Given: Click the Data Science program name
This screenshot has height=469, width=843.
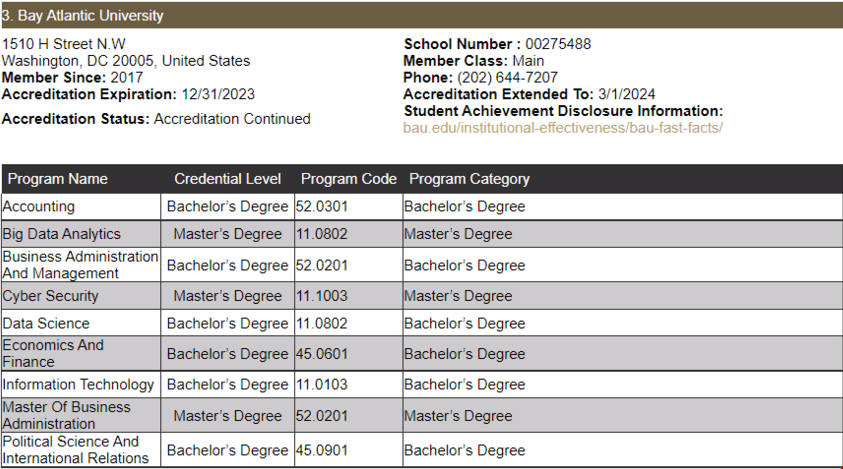Looking at the screenshot, I should (46, 324).
